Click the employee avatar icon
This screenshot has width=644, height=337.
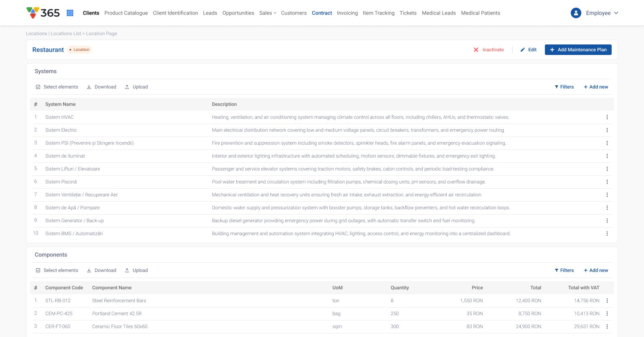tap(576, 13)
